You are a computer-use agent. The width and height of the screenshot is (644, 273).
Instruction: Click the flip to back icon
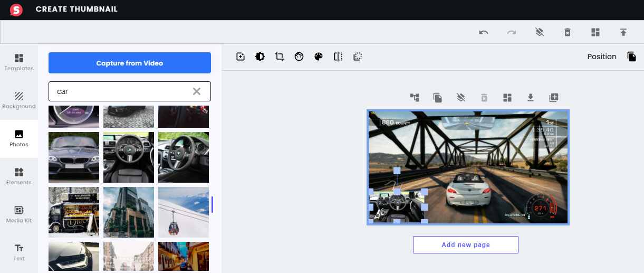358,57
